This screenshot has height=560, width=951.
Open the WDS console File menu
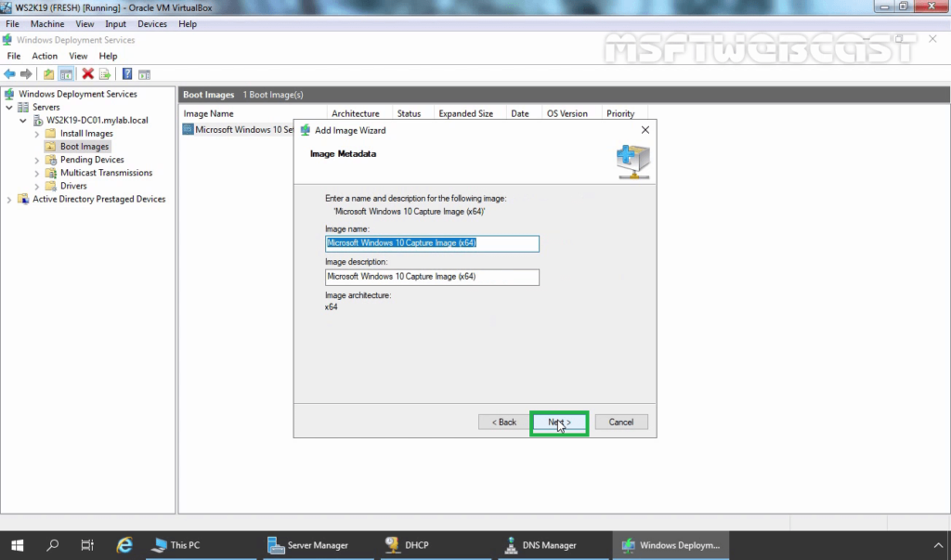pyautogui.click(x=13, y=56)
